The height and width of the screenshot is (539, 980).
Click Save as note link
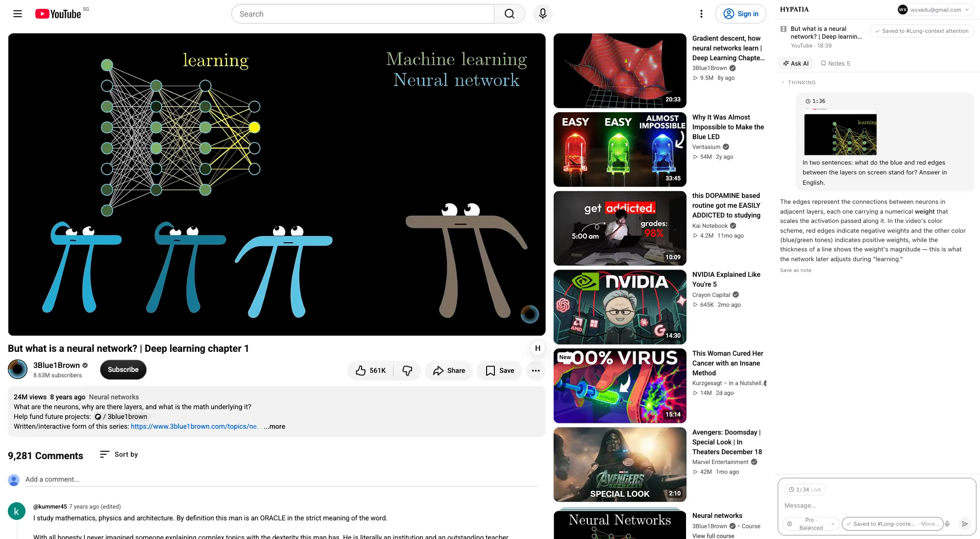(796, 270)
